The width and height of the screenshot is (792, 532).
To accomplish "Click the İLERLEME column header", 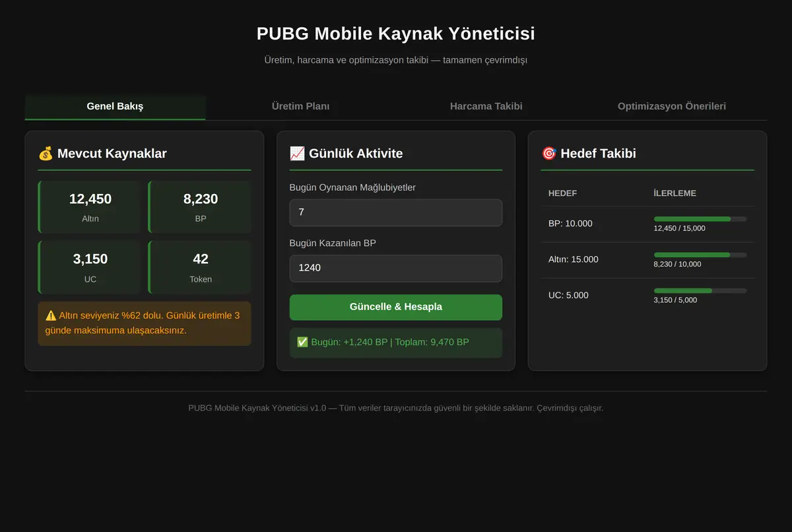I will coord(675,193).
